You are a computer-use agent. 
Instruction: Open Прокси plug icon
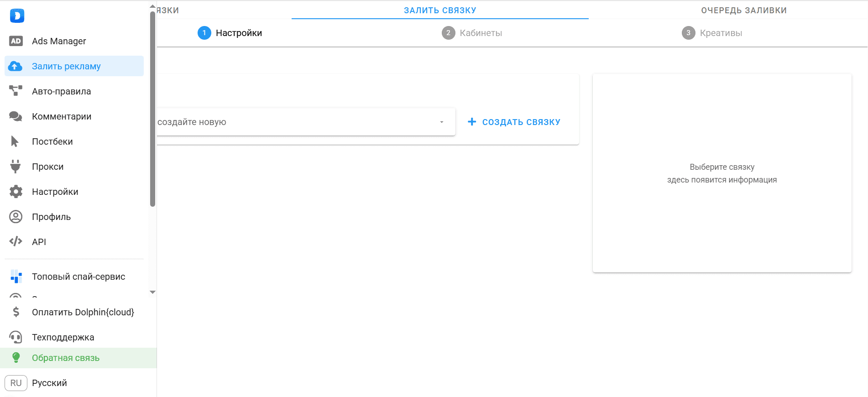16,167
